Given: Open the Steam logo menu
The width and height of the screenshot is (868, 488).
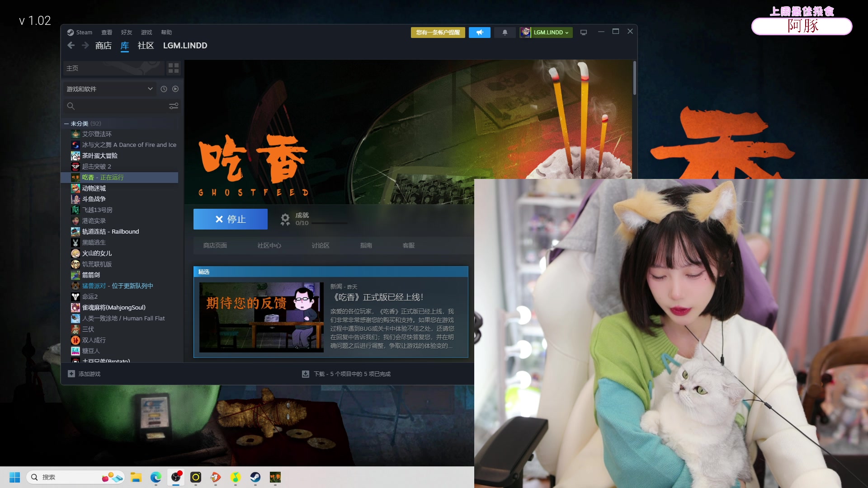Looking at the screenshot, I should pos(80,33).
